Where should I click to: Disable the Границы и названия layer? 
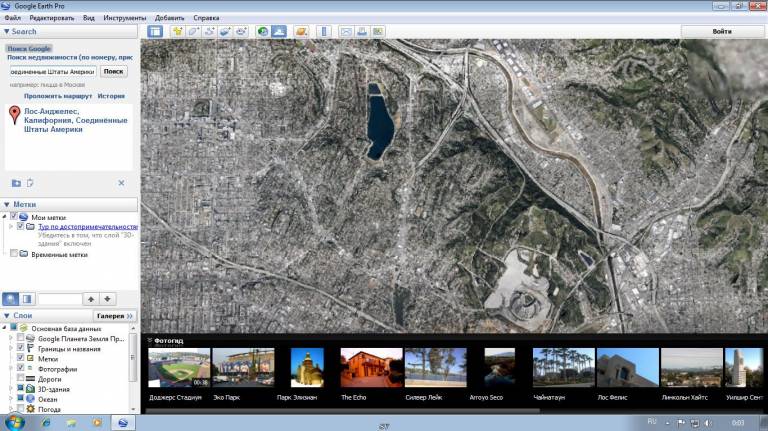20,348
